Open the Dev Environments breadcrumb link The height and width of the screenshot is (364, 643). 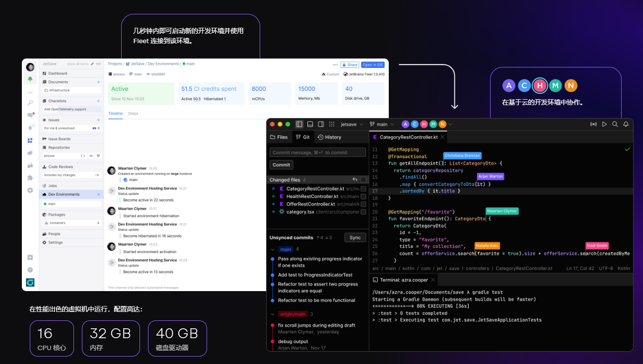point(163,64)
